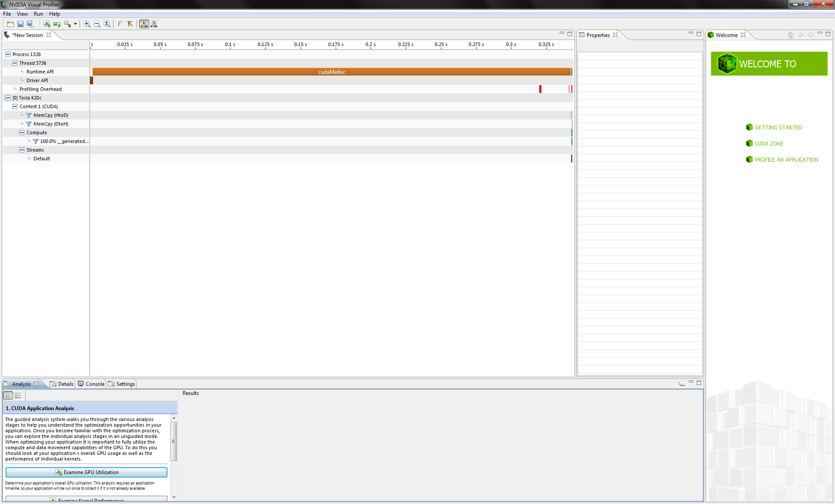This screenshot has height=504, width=835.
Task: Click Examine GPU Utilization button
Action: (x=87, y=472)
